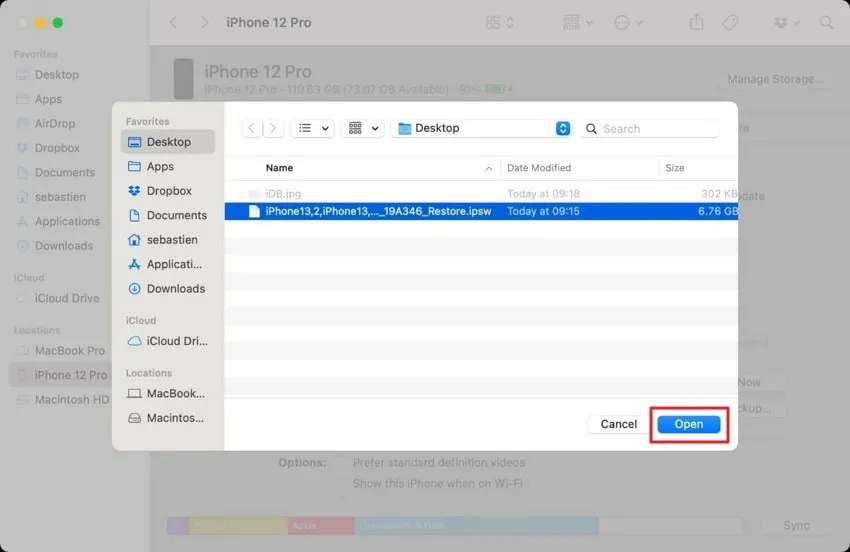Select the iDB.jpg file row
Viewport: 850px width, 552px height.
click(481, 194)
